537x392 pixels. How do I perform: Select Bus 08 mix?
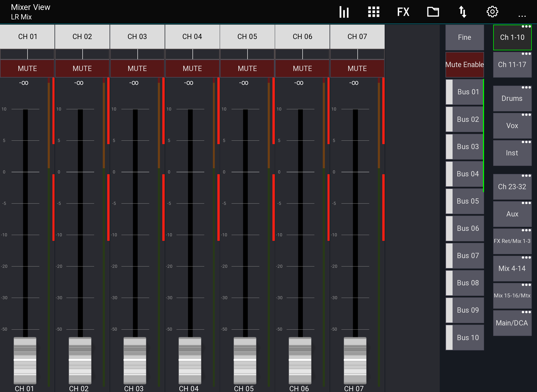[x=465, y=283]
